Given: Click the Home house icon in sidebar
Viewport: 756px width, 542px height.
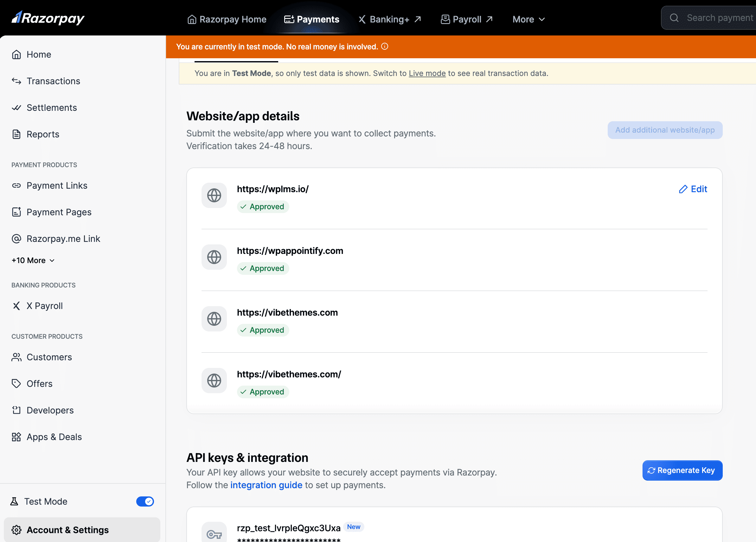Looking at the screenshot, I should pyautogui.click(x=16, y=54).
